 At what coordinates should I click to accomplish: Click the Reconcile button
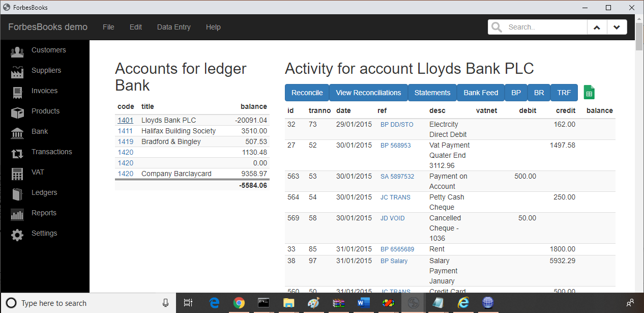pyautogui.click(x=307, y=93)
